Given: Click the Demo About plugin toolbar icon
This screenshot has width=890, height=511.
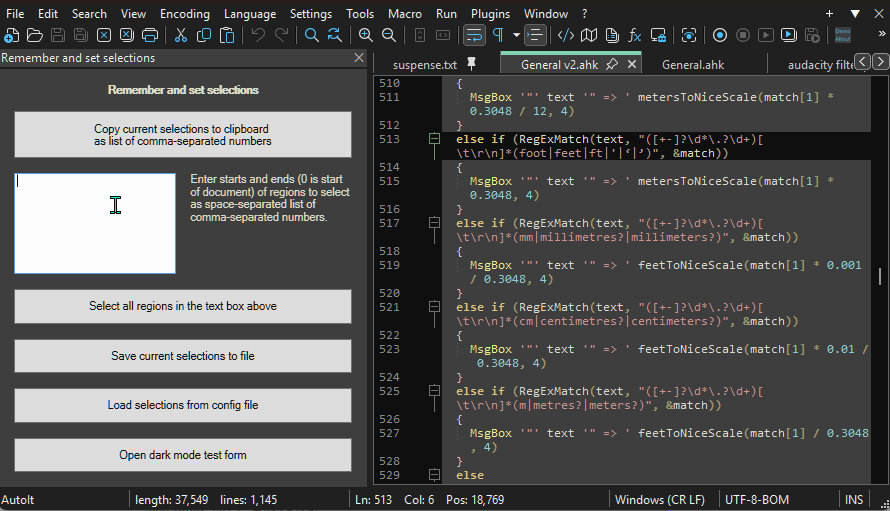Looking at the screenshot, I should [x=843, y=35].
